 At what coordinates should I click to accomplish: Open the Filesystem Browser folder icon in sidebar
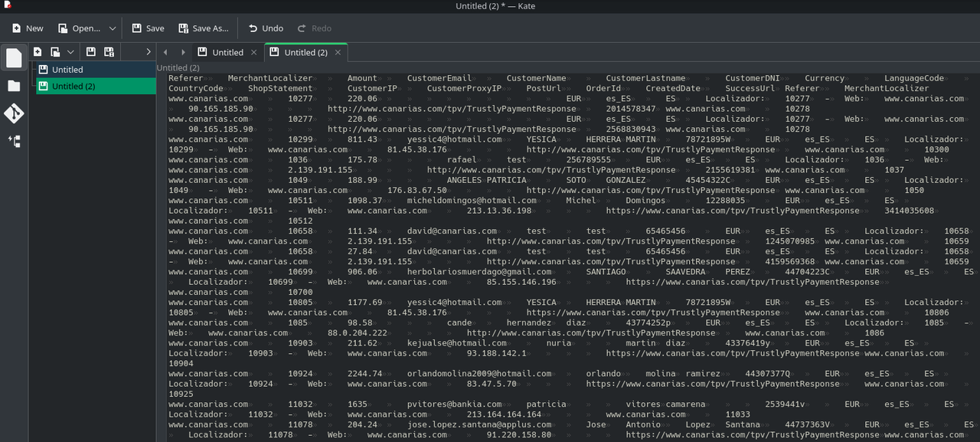click(14, 86)
